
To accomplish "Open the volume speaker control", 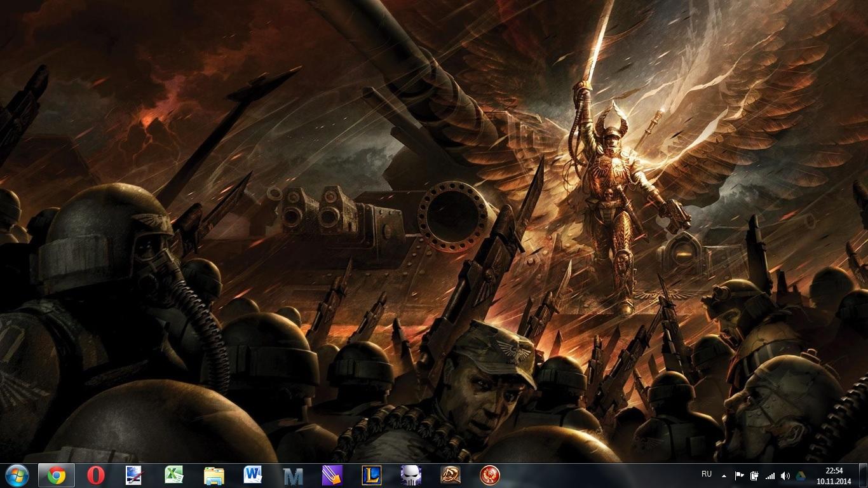I will click(785, 475).
